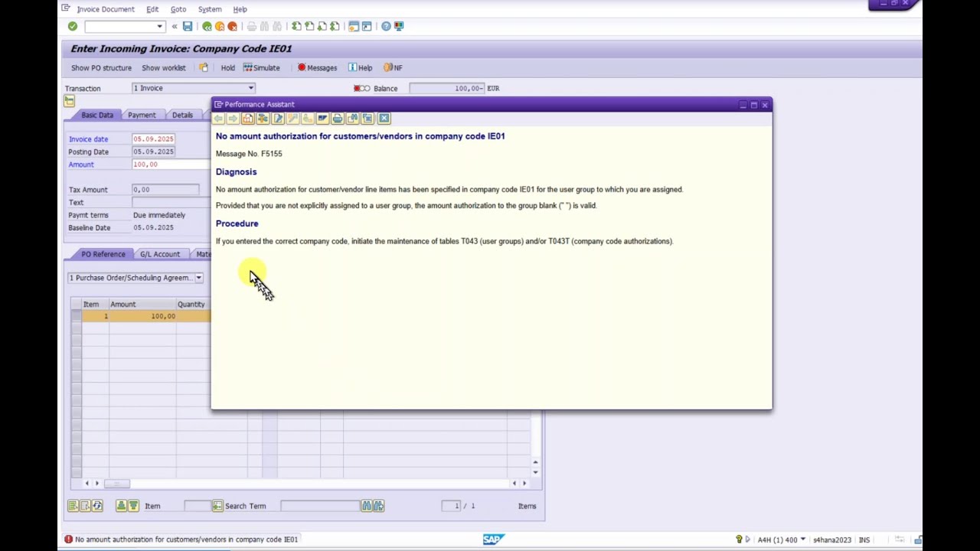980x551 pixels.
Task: Select row 1 selector in item table
Action: (76, 316)
